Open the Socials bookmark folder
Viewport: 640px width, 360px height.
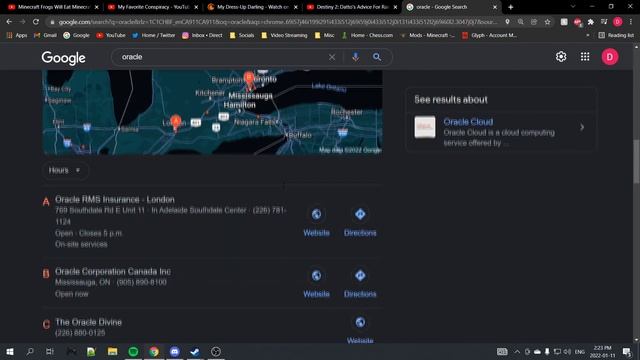(x=242, y=36)
